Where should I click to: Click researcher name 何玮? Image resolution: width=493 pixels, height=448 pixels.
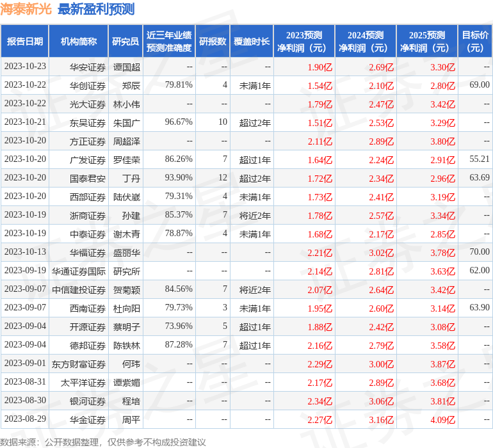(x=131, y=364)
